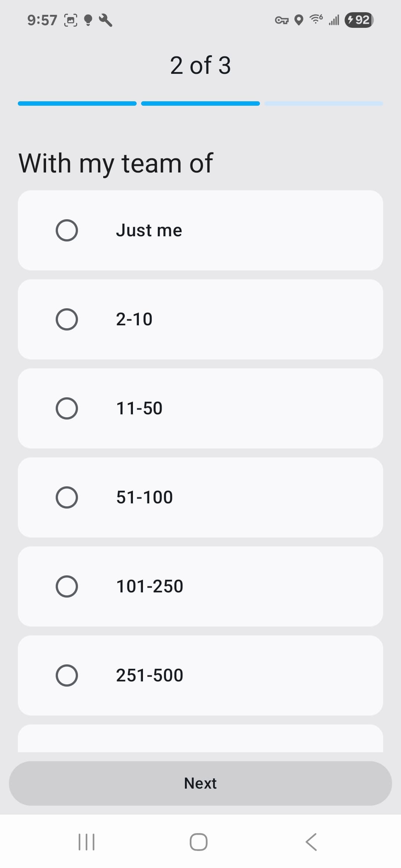Image resolution: width=401 pixels, height=868 pixels.
Task: Choose the 101-250 radio button
Action: pos(67,586)
